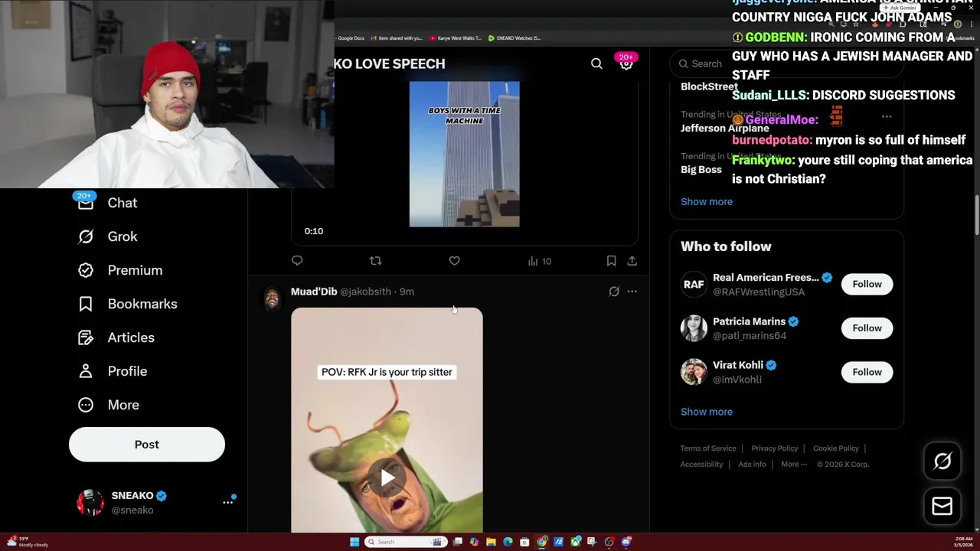Click the @jakobsith handle
This screenshot has height=551, width=980.
pyautogui.click(x=365, y=292)
